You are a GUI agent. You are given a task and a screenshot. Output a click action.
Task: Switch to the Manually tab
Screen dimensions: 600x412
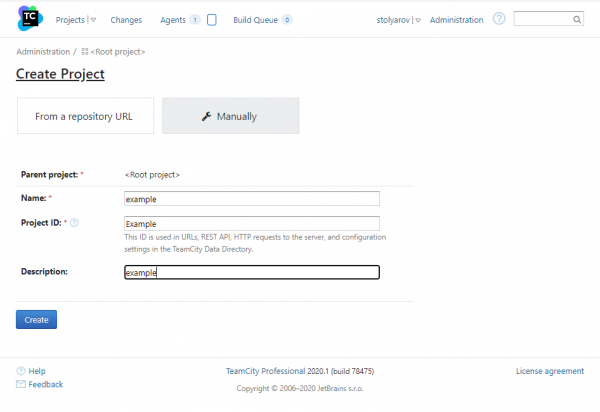click(230, 116)
